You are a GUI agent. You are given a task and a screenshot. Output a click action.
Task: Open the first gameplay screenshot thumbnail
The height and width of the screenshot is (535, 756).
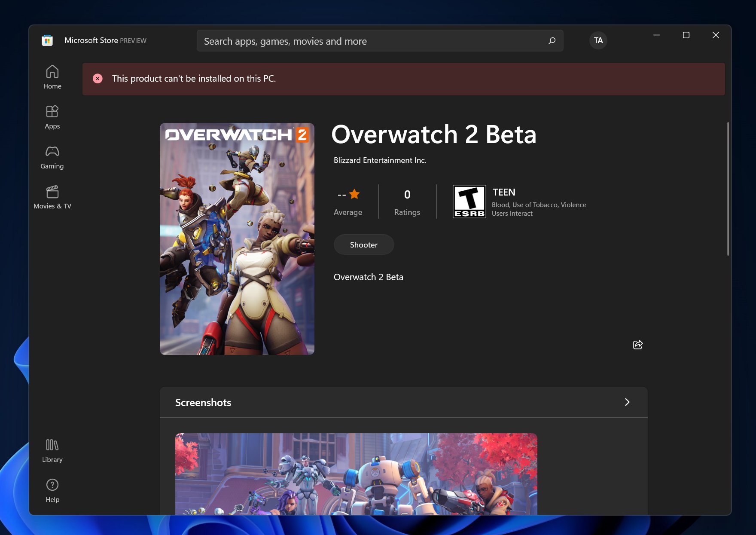[x=356, y=474]
